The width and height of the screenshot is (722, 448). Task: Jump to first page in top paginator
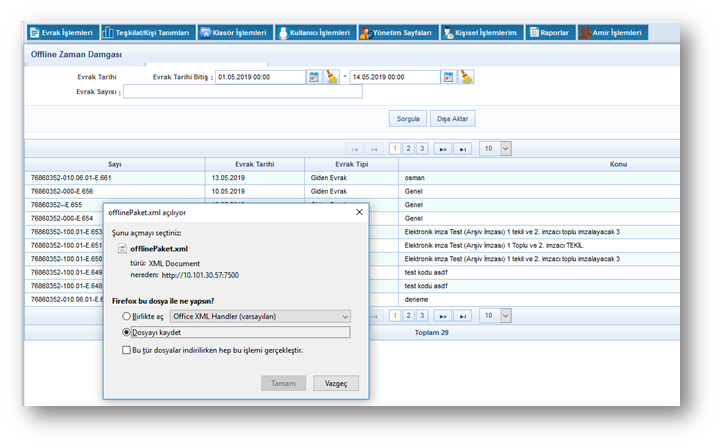(355, 148)
